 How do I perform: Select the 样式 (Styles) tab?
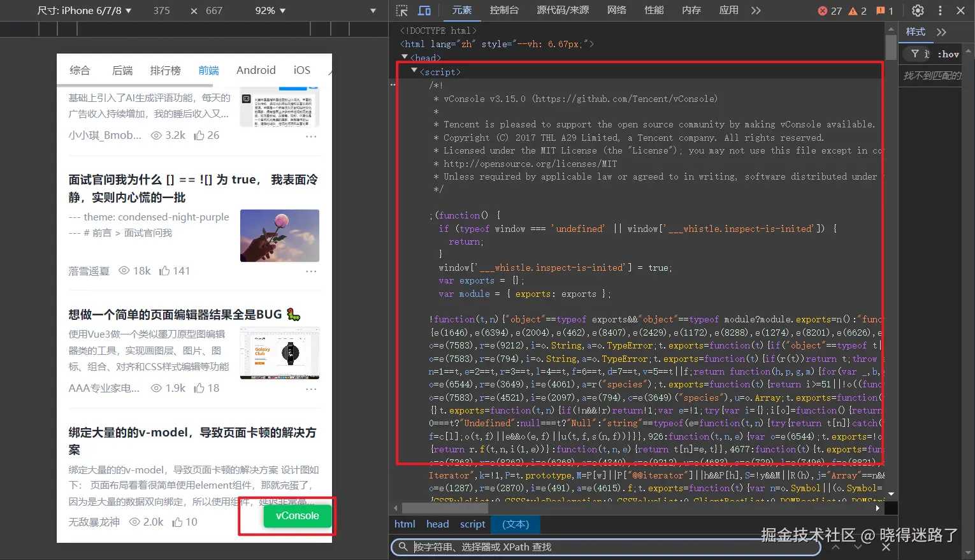pos(916,32)
